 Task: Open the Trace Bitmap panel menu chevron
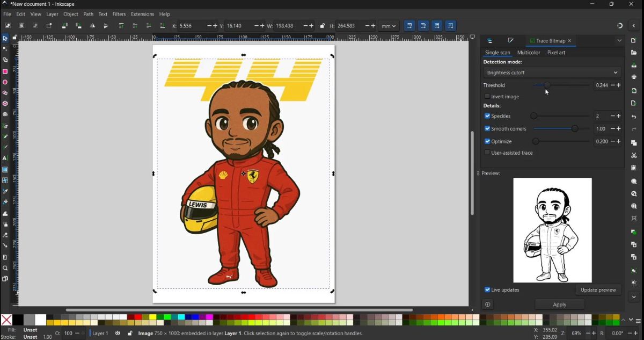[619, 40]
